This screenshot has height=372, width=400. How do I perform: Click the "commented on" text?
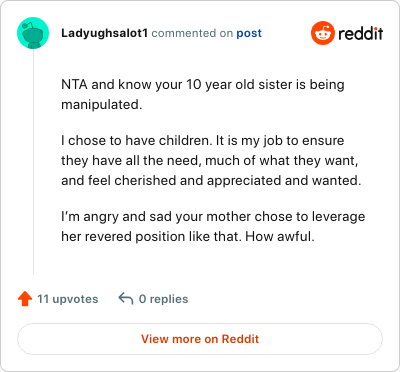(x=192, y=33)
